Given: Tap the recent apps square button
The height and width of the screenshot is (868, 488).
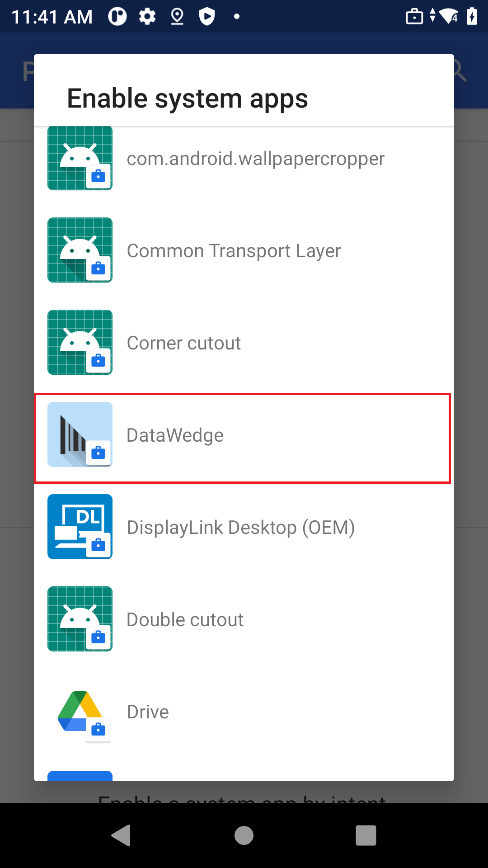Looking at the screenshot, I should tap(366, 835).
